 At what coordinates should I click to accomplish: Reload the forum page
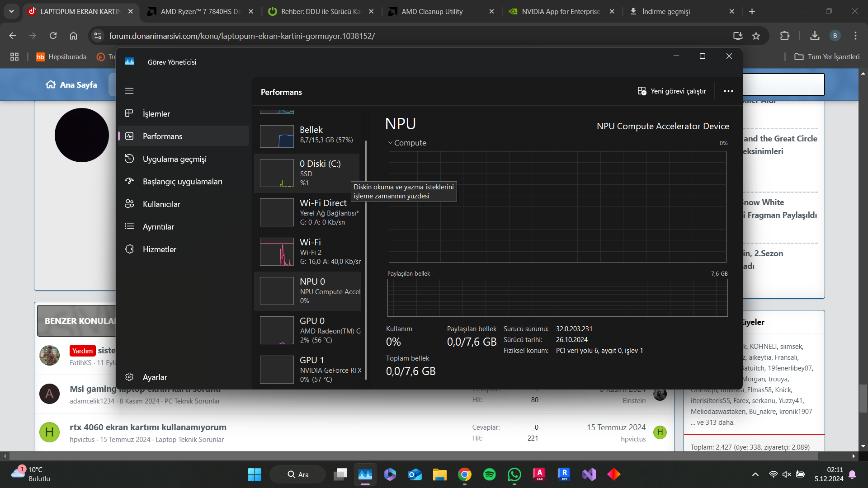53,36
